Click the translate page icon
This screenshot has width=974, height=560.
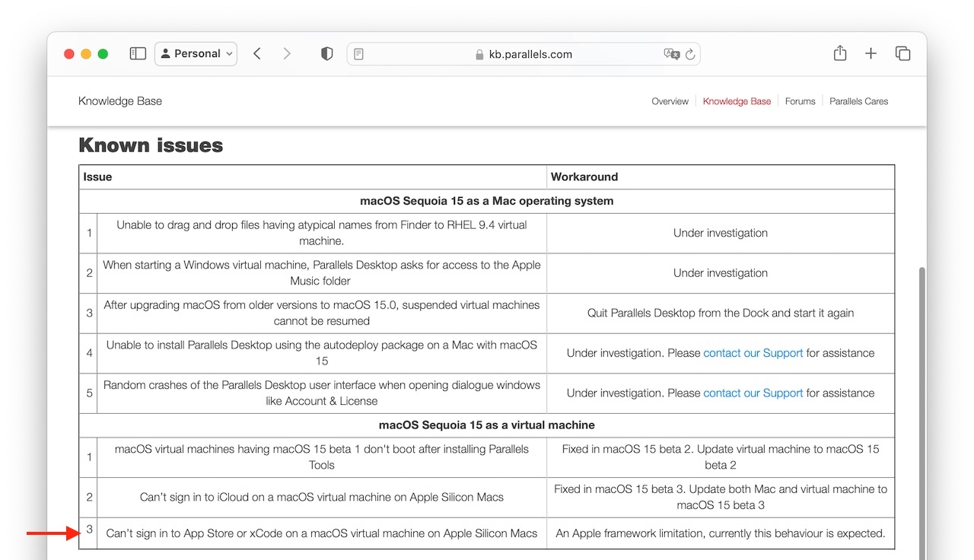click(x=671, y=54)
